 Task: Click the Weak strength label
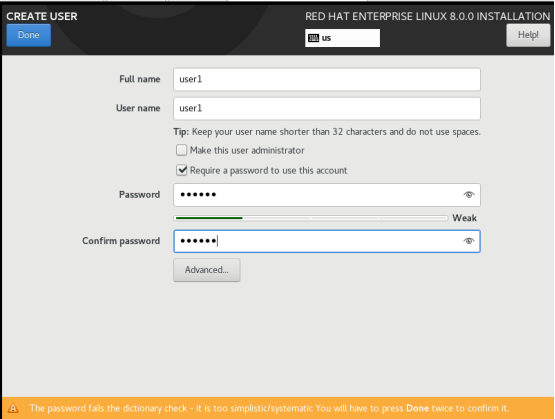point(464,218)
